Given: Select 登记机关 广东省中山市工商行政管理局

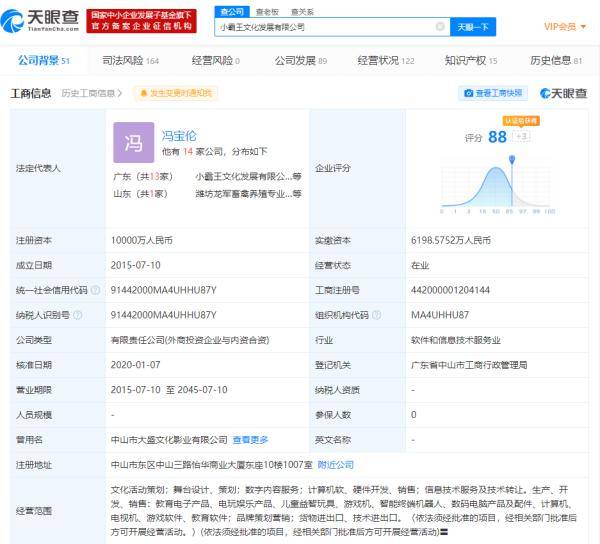Looking at the screenshot, I should [469, 365].
